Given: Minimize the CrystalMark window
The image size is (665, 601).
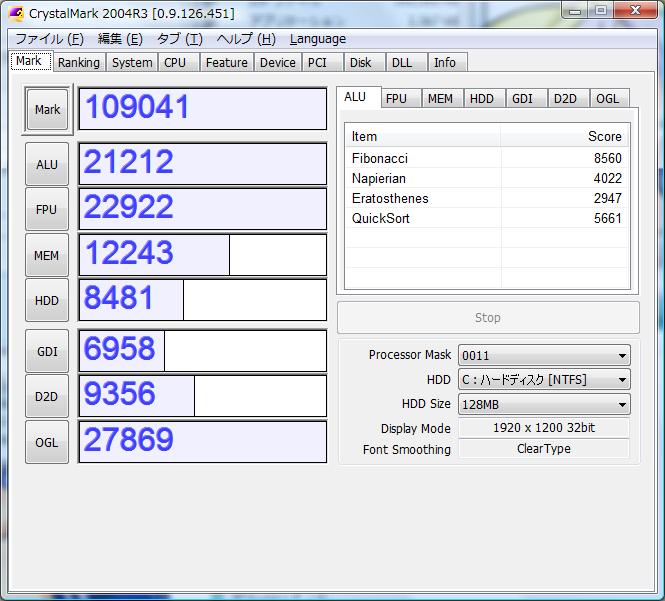Looking at the screenshot, I should click(575, 10).
